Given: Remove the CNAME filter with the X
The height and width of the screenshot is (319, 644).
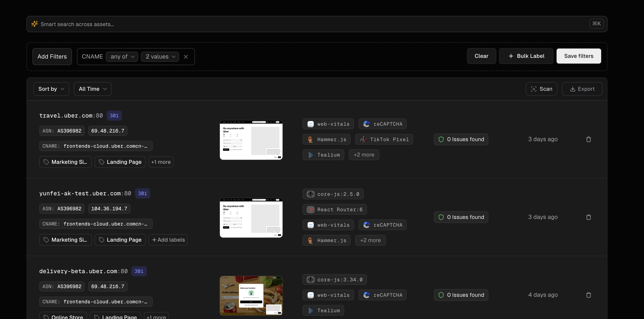Looking at the screenshot, I should 186,56.
